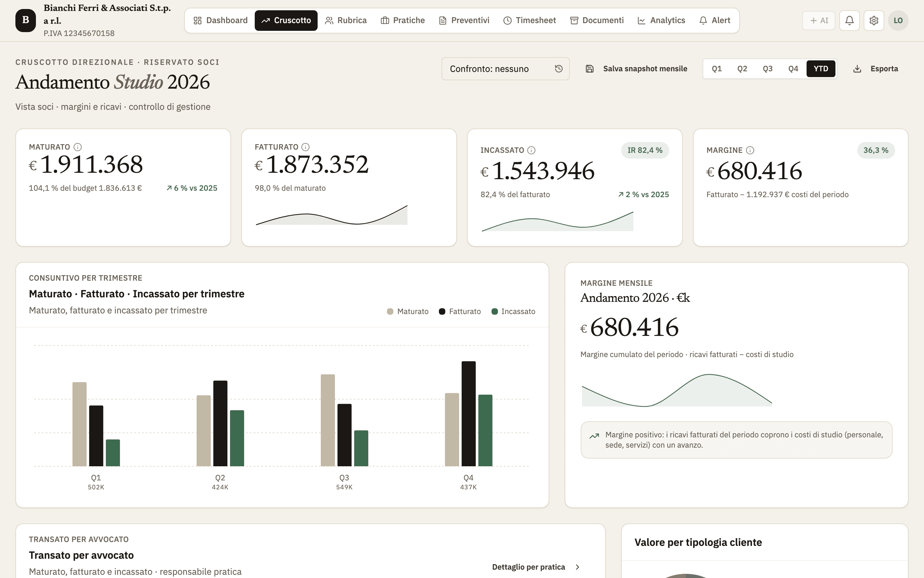The image size is (924, 578).
Task: Click the notification bell icon
Action: click(849, 20)
